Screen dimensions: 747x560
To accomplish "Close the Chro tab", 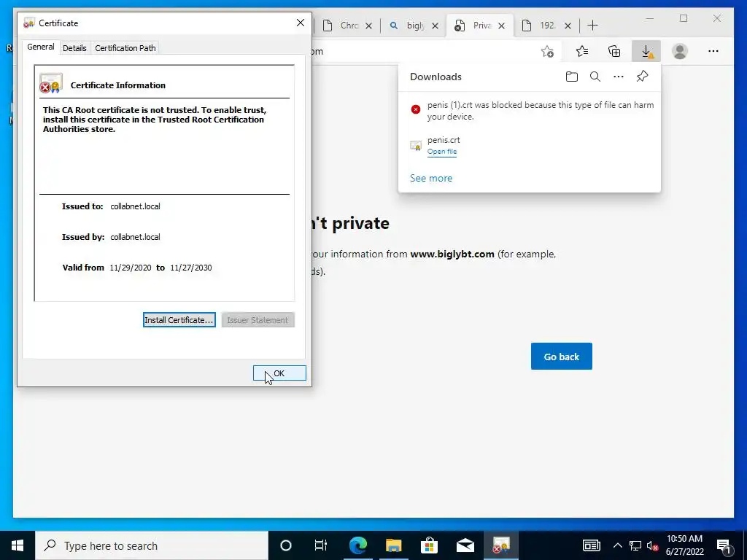I will (x=368, y=26).
